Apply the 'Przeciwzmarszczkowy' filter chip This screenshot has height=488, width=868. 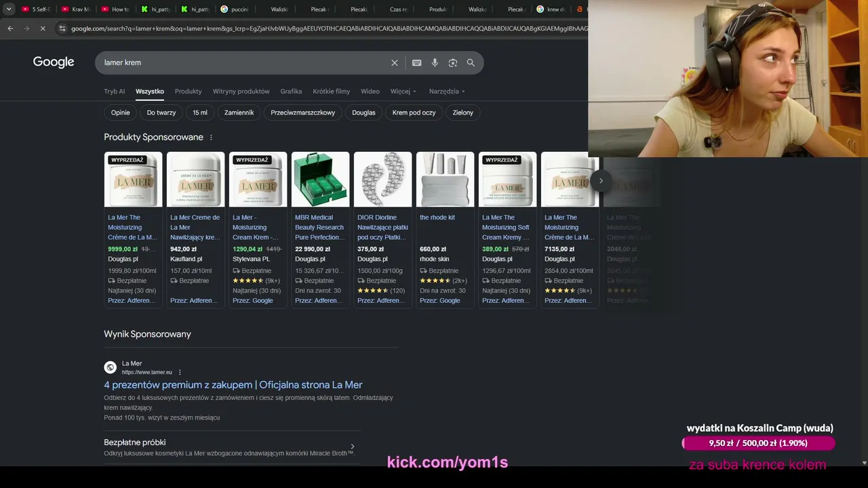pos(303,113)
